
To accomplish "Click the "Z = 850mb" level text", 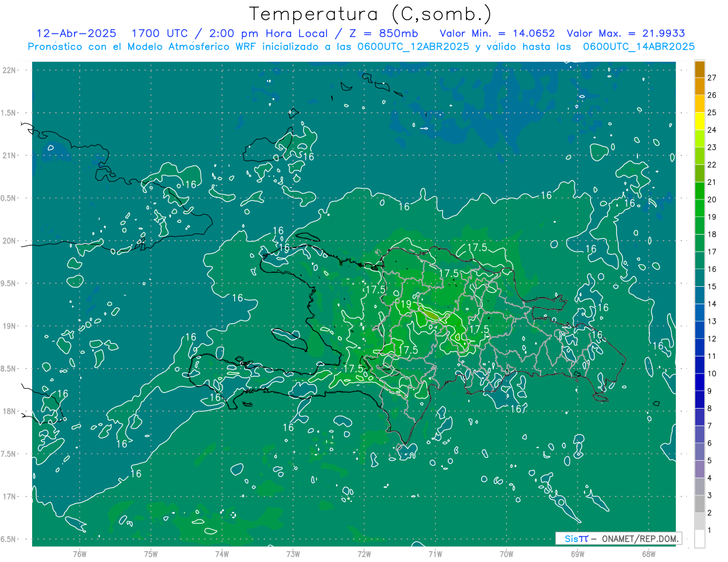I will (383, 33).
